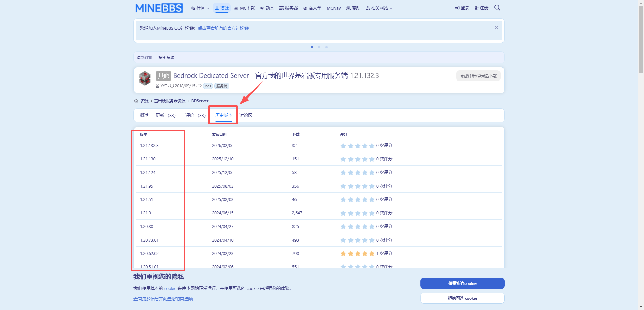Click the login icon 登录
Screen dimensions: 644x310
[x=462, y=8]
